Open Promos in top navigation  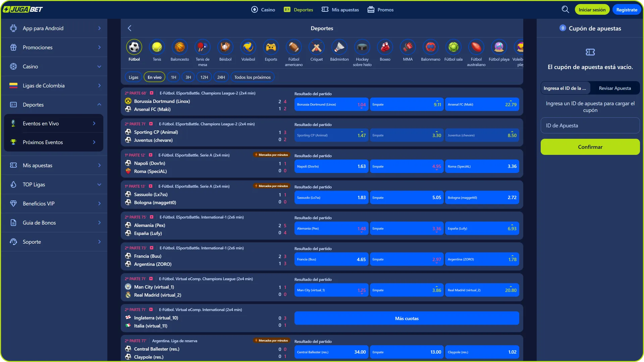[x=380, y=10]
